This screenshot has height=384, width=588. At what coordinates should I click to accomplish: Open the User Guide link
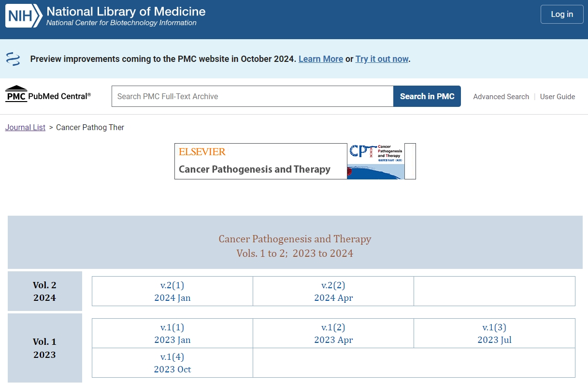(x=557, y=97)
